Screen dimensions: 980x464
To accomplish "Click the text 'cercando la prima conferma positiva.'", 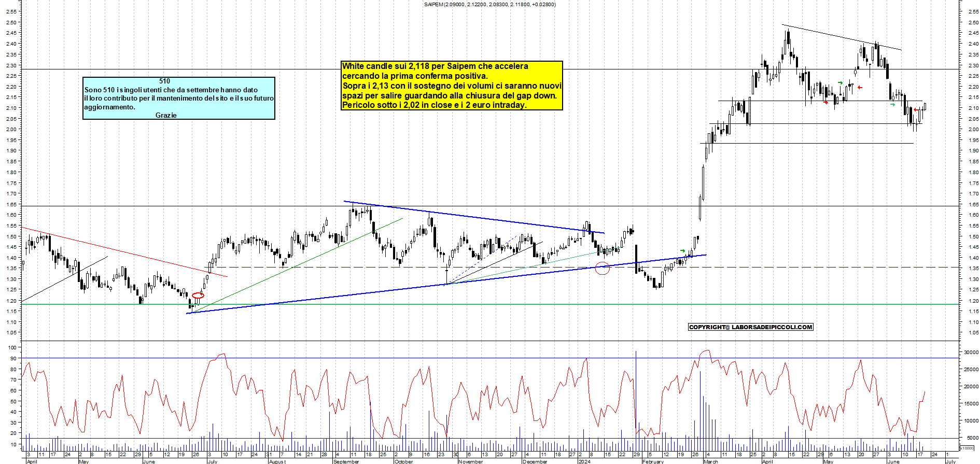I will [415, 76].
